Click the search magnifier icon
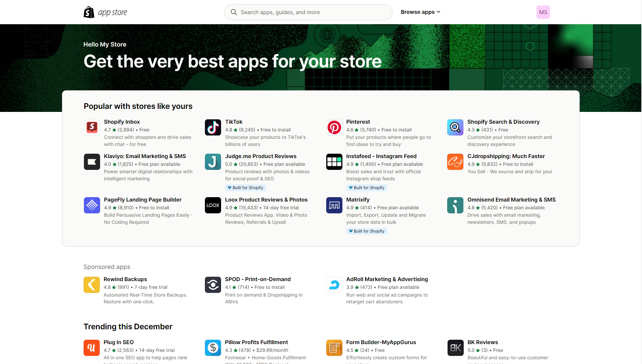Screen dimensions: 642x364 pos(234,12)
